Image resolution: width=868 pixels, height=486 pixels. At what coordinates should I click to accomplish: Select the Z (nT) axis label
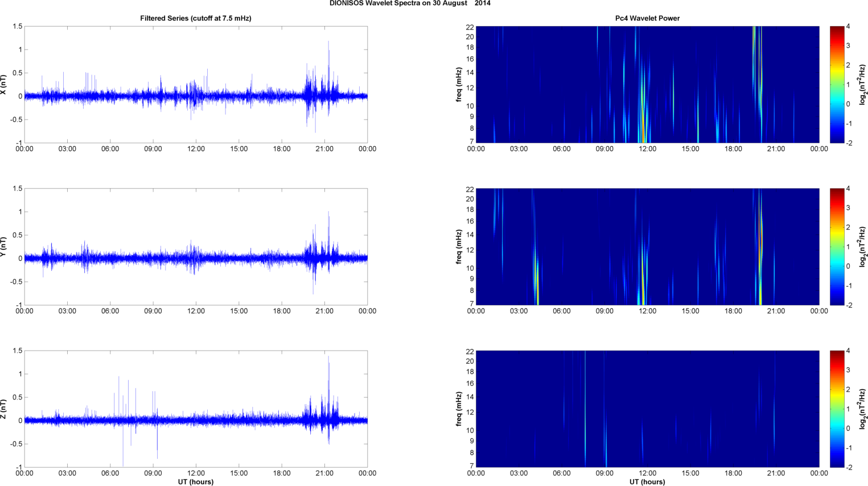click(4, 409)
